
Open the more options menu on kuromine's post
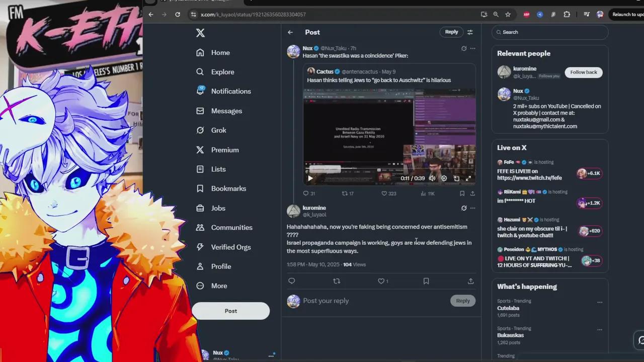472,208
